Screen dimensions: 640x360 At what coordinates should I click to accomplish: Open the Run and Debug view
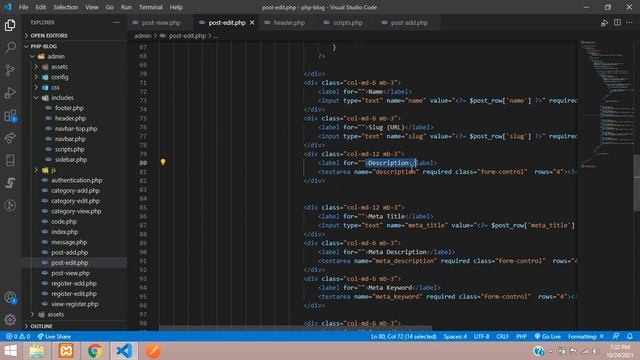(x=10, y=93)
